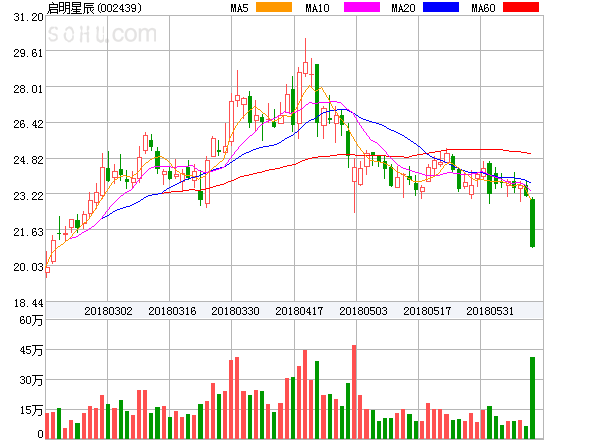Click the magenta MA10 legend swatch
The width and height of the screenshot is (600, 440).
[x=362, y=7]
